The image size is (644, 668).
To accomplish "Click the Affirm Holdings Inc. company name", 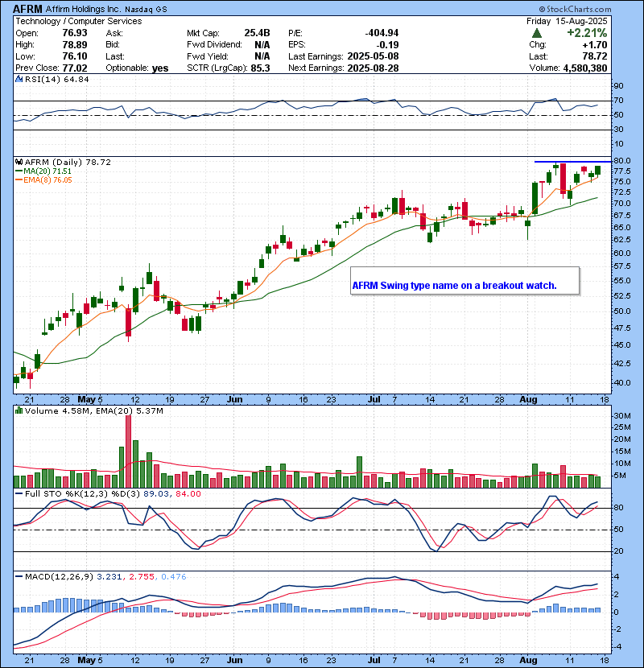I will [x=83, y=9].
